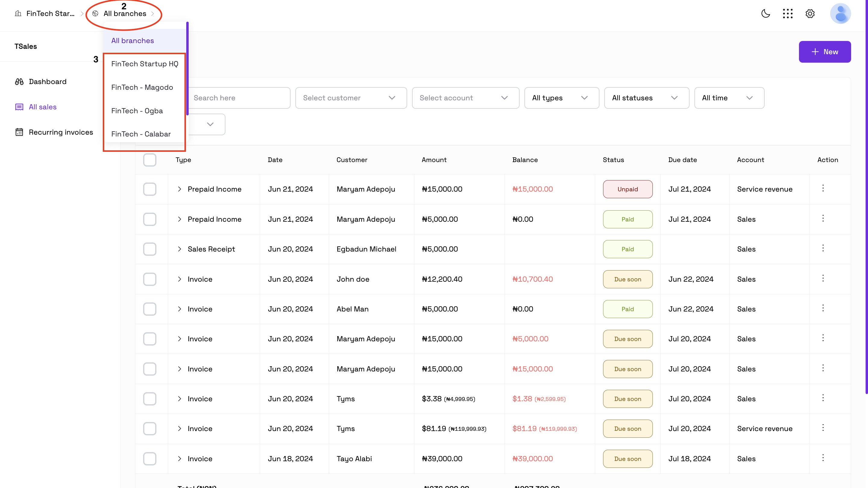
Task: Open action menu for John doe invoice
Action: (823, 278)
